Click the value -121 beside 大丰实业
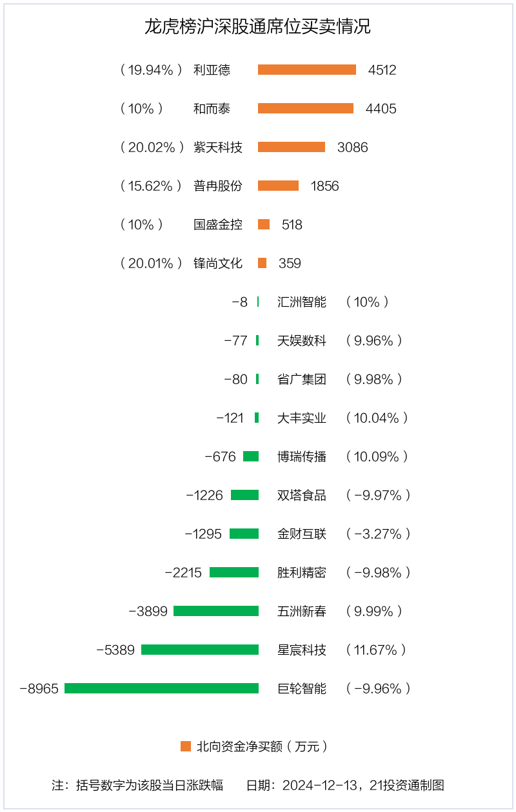 click(230, 418)
